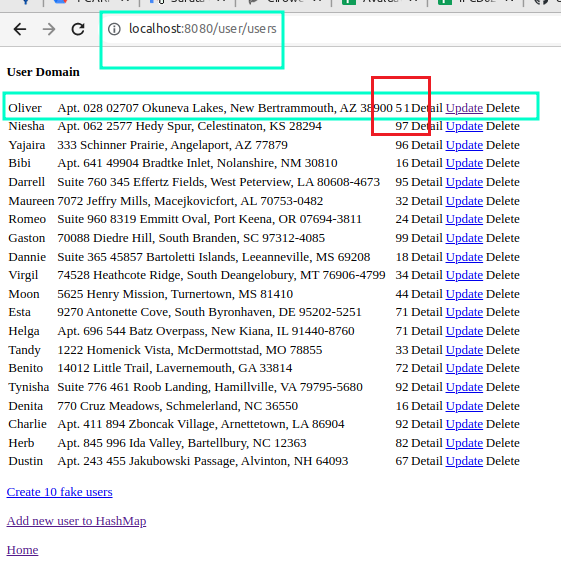561x569 pixels.
Task: Click Detail for Maureen's row
Action: [427, 201]
